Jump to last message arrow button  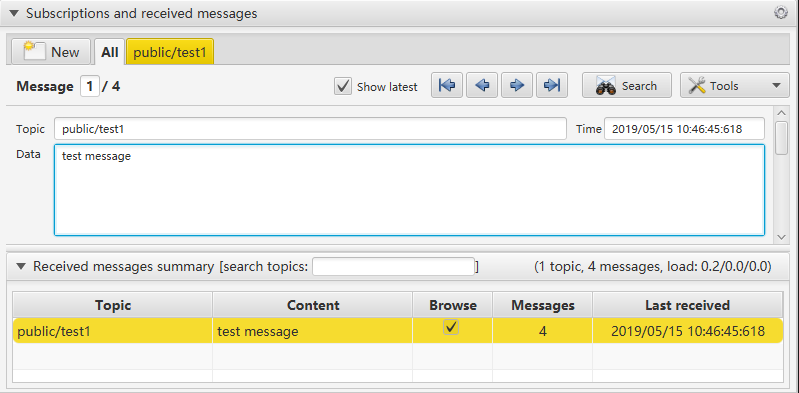(551, 85)
